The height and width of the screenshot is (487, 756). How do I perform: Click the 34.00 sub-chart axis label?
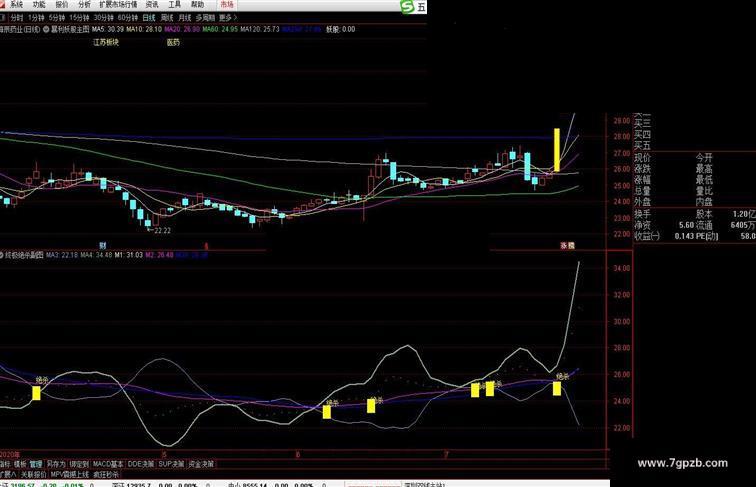pos(622,268)
